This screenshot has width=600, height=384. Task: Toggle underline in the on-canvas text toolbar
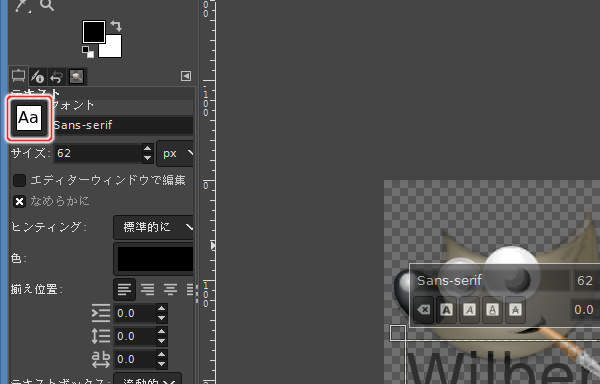(492, 310)
